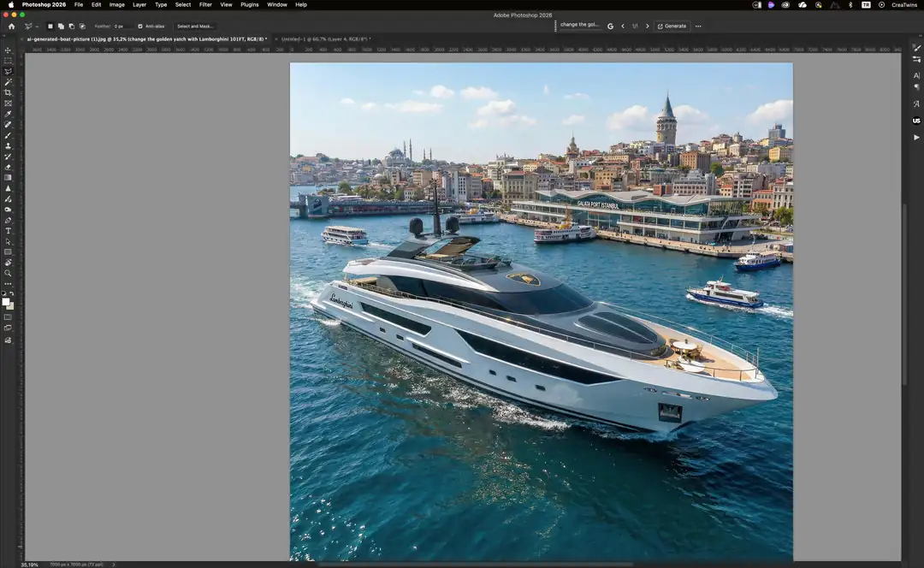Select the Crop tool
Viewport: 924px width, 568px height.
(8, 92)
